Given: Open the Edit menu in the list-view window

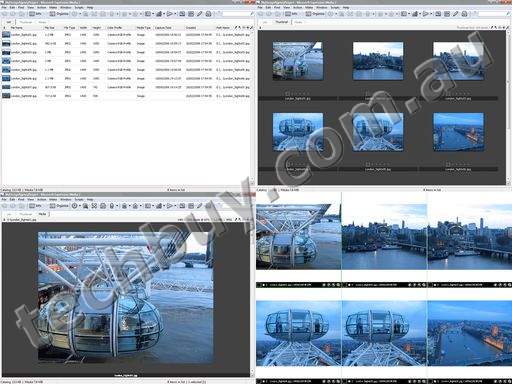Looking at the screenshot, I should tap(12, 7).
